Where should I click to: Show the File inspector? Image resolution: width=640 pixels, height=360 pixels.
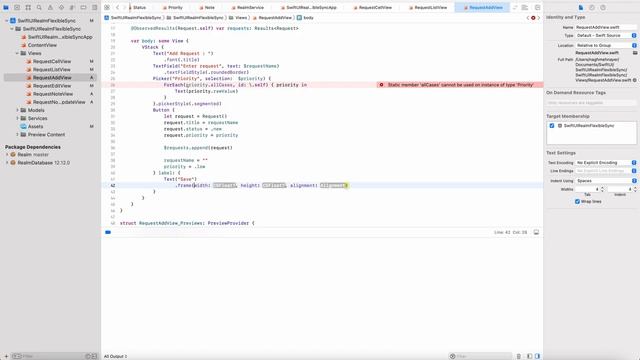click(x=581, y=7)
